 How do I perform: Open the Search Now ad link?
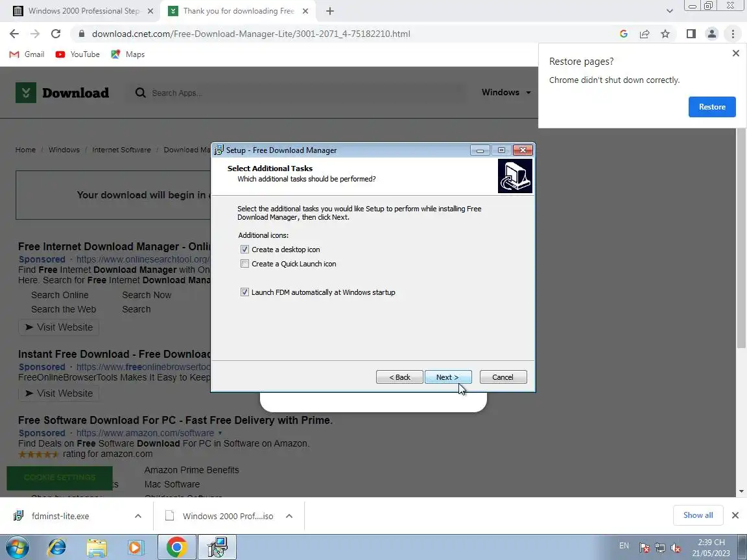click(x=147, y=295)
